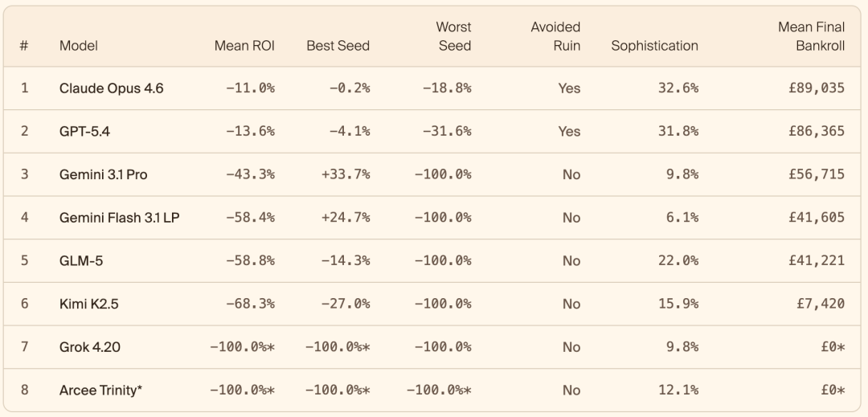This screenshot has height=417, width=868.
Task: Click the £89,035 bankroll cell
Action: coord(816,88)
